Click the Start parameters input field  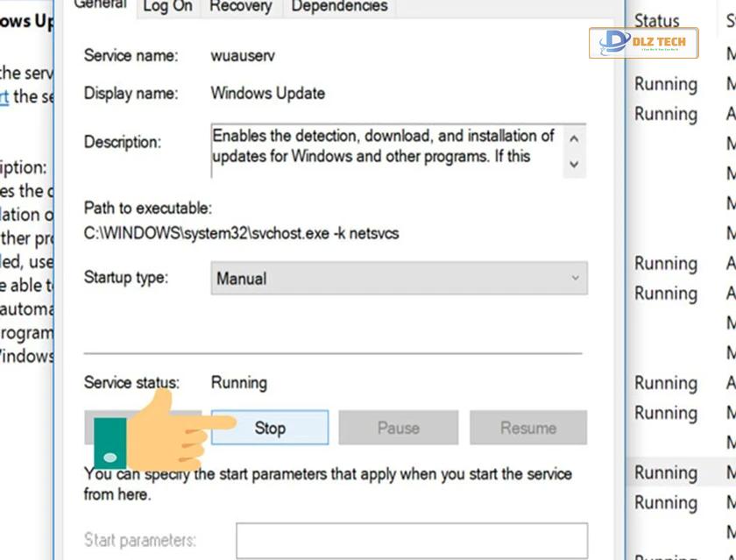coord(412,541)
